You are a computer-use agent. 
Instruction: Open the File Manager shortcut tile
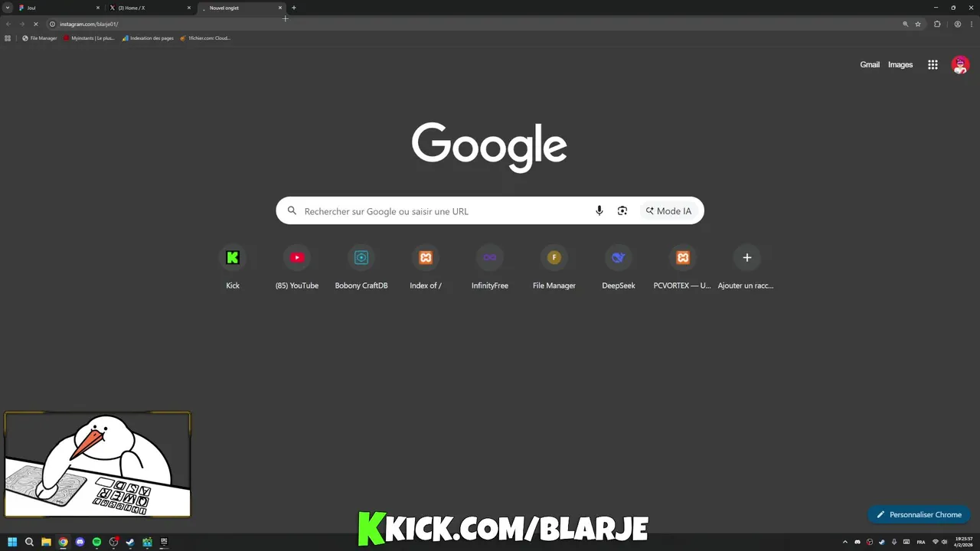coord(554,267)
